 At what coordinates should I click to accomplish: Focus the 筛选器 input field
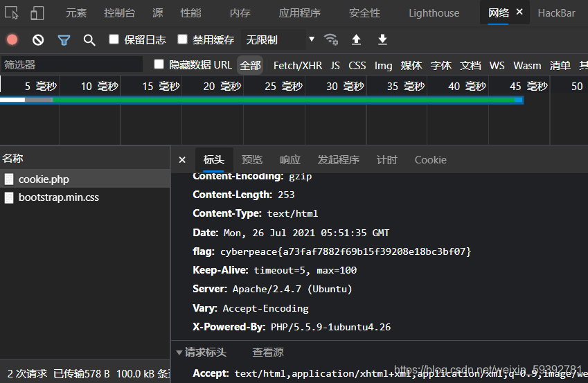(71, 64)
